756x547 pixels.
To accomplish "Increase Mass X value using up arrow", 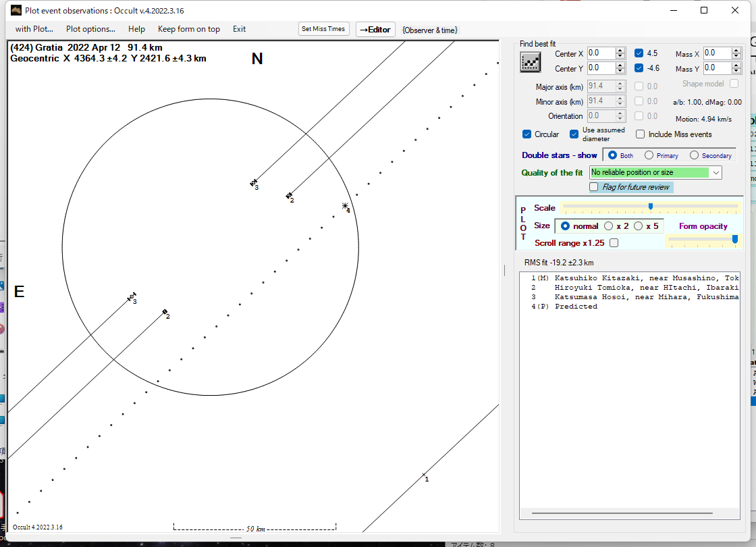I will click(x=736, y=50).
